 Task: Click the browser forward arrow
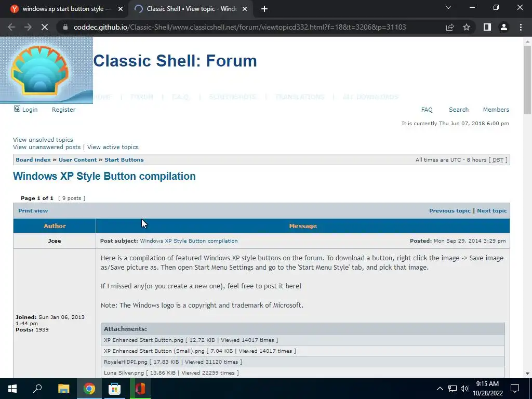[x=28, y=27]
